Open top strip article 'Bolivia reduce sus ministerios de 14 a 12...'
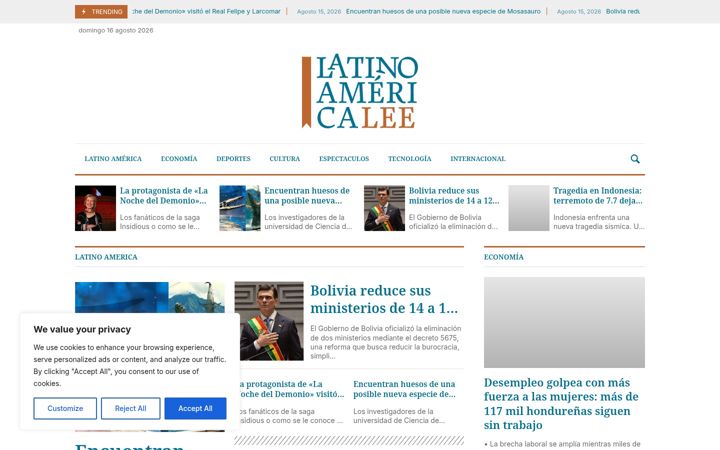 coord(454,196)
